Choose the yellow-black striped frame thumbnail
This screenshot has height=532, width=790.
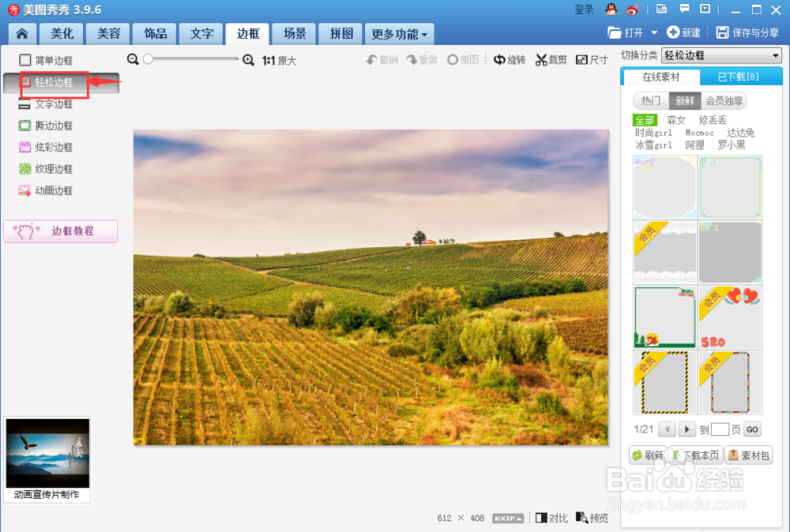click(x=665, y=383)
